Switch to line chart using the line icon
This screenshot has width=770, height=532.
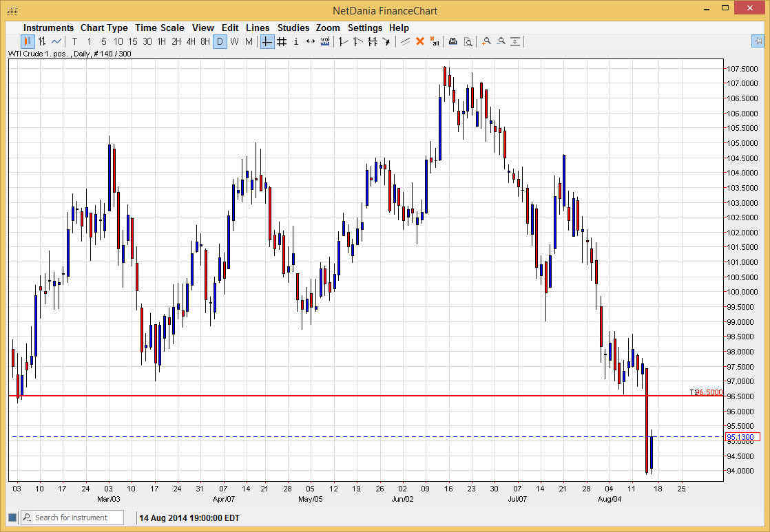click(x=56, y=41)
